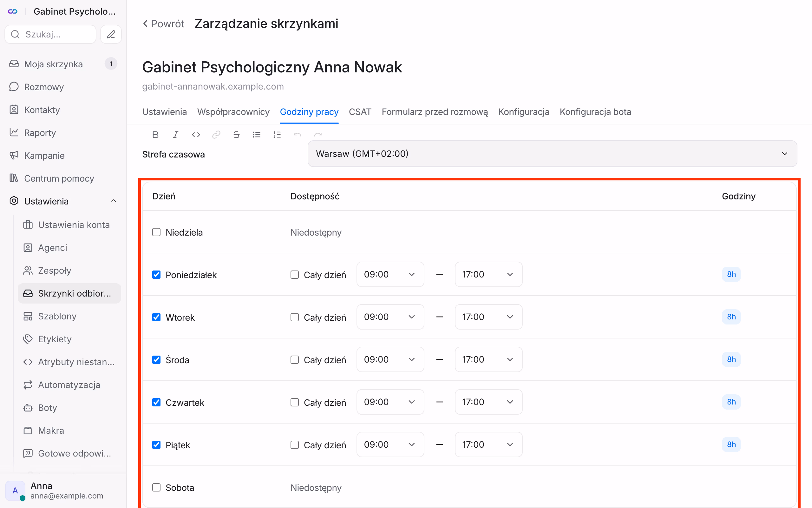
Task: Insert a numbered list from toolbar
Action: click(x=277, y=135)
